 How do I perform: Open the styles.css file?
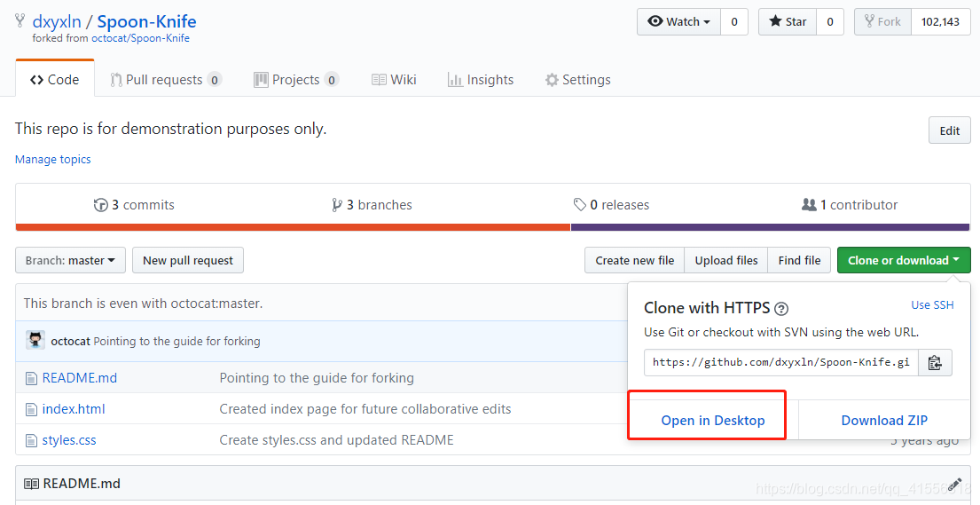point(69,440)
